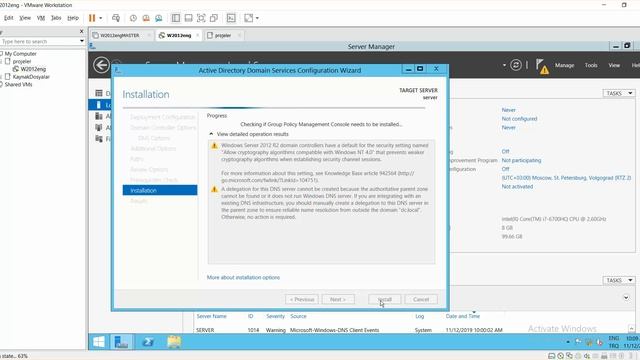Open the File Explorer taskbar icon
The height and width of the screenshot is (360, 640).
[174, 342]
